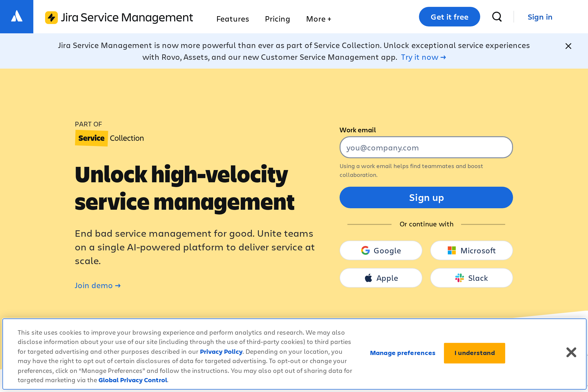The height and width of the screenshot is (392, 588).
Task: Dismiss the Service Collection announcement banner
Action: coord(568,46)
